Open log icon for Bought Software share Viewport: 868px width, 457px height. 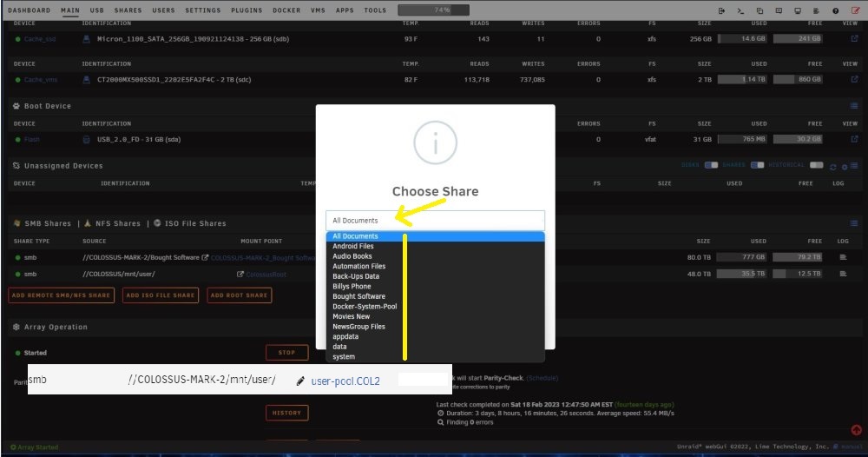click(x=843, y=257)
